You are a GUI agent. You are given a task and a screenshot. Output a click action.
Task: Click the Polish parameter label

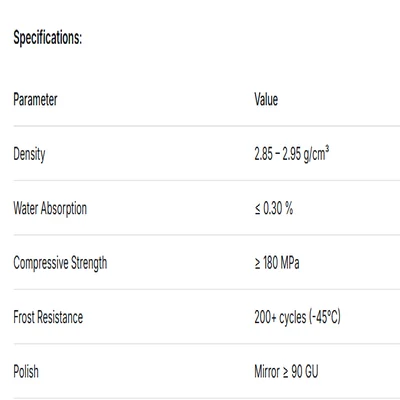[26, 371]
